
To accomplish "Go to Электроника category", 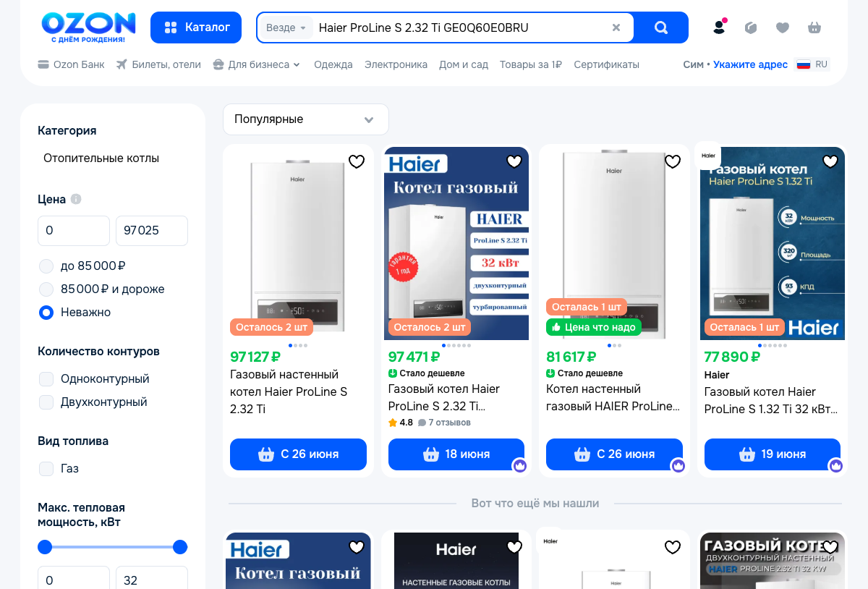I will click(x=396, y=64).
